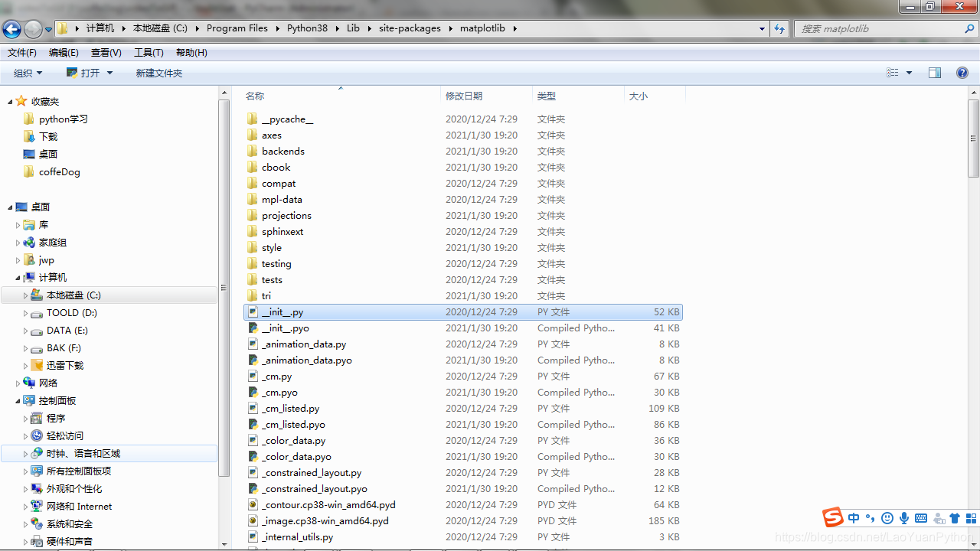This screenshot has width=980, height=551.
Task: Click the 组织 toolbar button
Action: [x=28, y=73]
